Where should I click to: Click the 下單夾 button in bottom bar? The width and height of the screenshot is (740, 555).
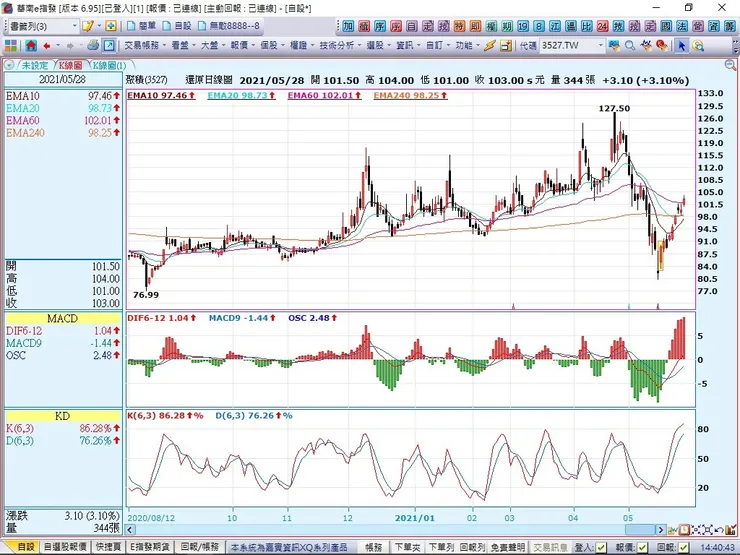coord(406,548)
